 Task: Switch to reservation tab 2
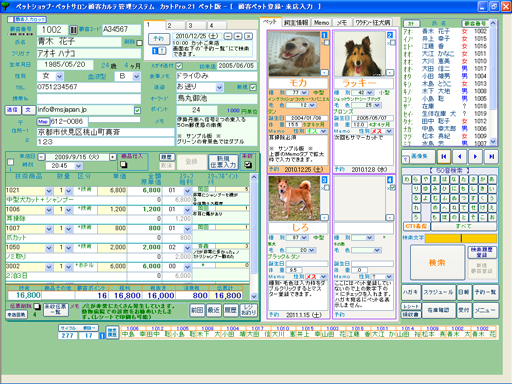click(x=175, y=25)
